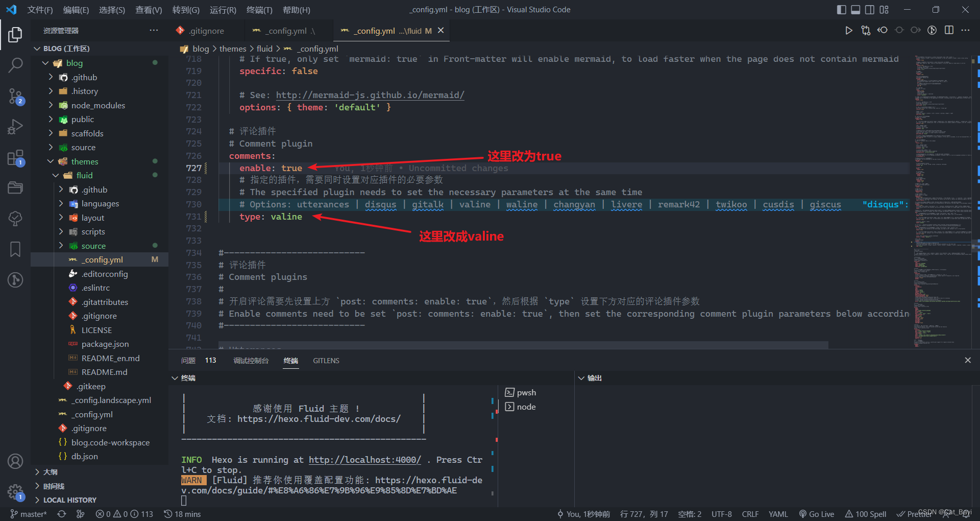Open Accounts menu in activity bar
Screen dimensions: 980x521
point(15,461)
